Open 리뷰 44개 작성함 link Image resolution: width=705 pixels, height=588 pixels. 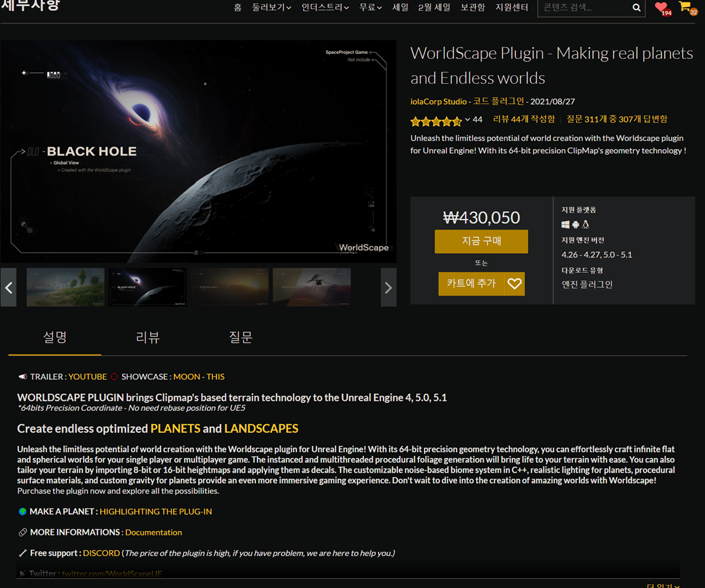tap(524, 119)
